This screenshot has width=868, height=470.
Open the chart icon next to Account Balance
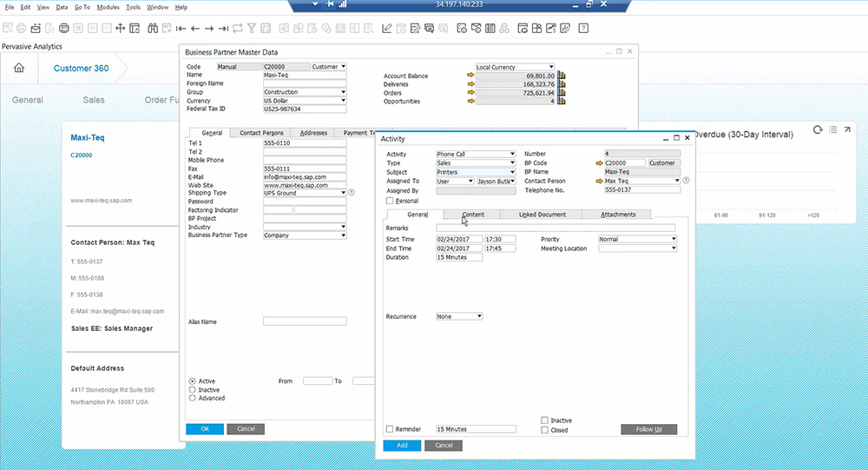click(x=562, y=76)
